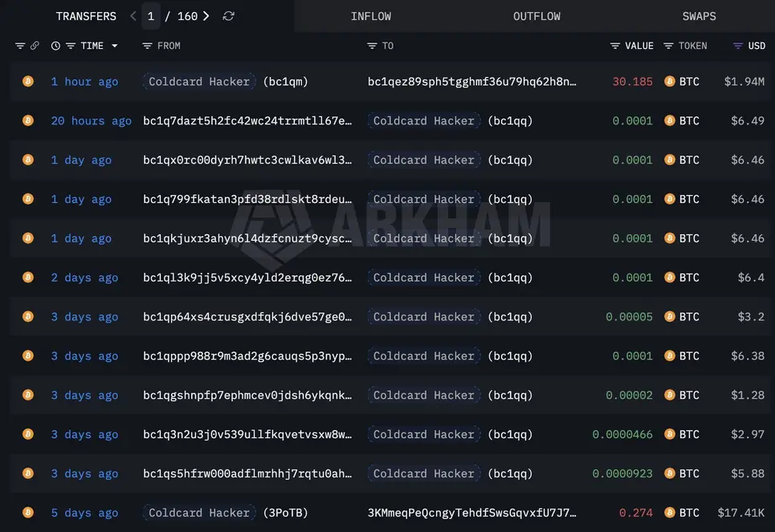This screenshot has height=532, width=775.
Task: Click the USD amount $5.88
Action: [748, 473]
